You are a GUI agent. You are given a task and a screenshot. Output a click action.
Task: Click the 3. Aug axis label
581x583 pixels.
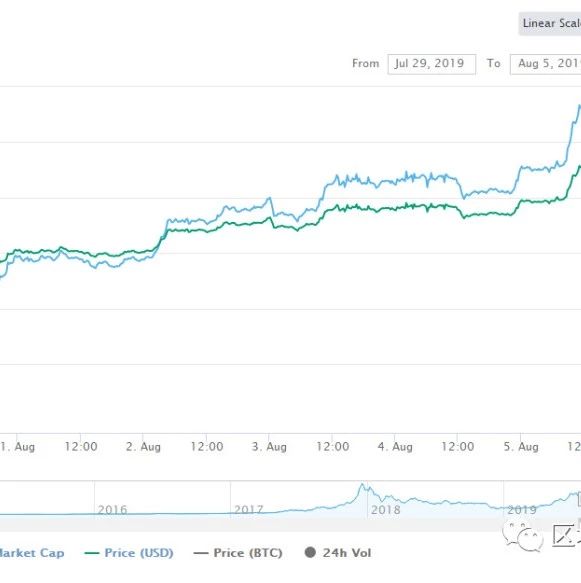pyautogui.click(x=269, y=447)
